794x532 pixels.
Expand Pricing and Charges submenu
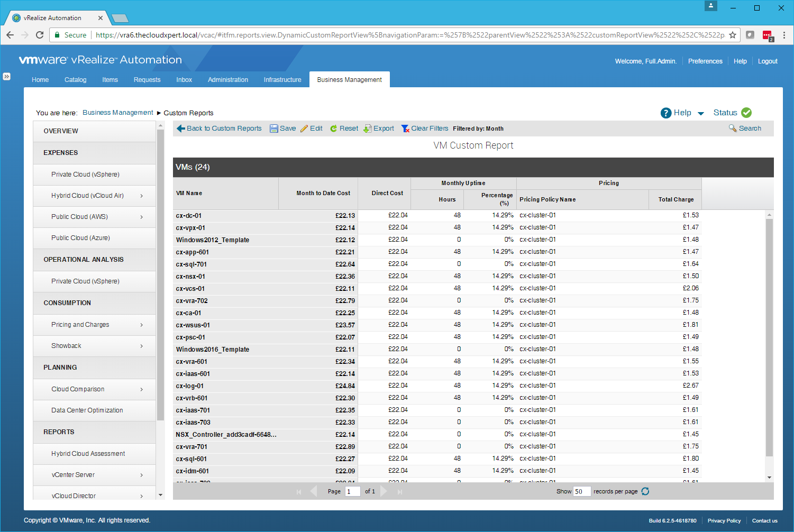[142, 325]
